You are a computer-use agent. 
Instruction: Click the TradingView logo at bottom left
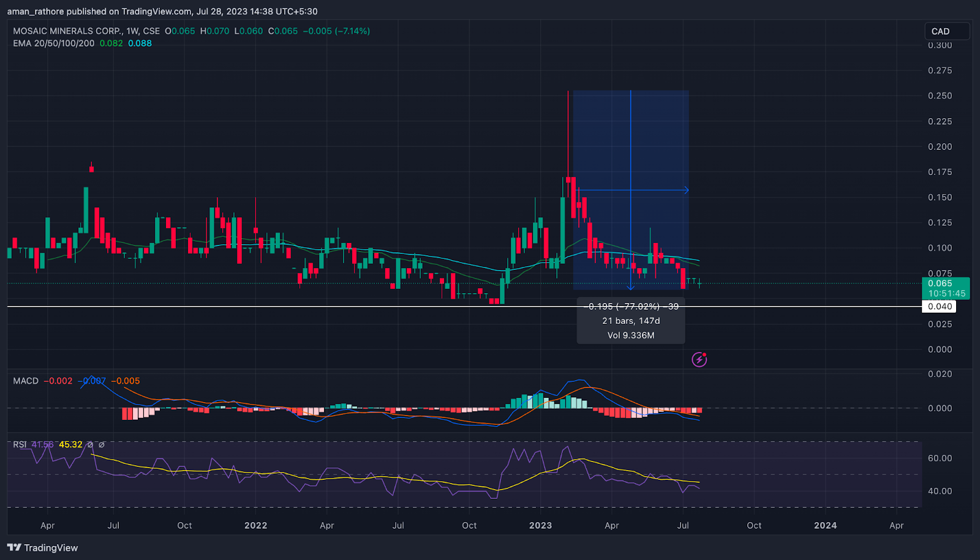click(43, 548)
